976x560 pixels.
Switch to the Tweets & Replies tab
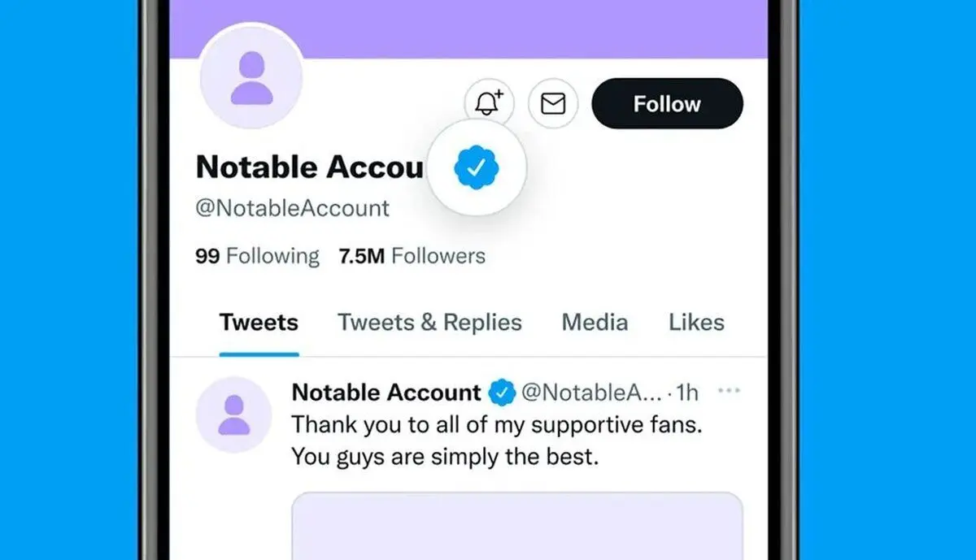tap(429, 323)
